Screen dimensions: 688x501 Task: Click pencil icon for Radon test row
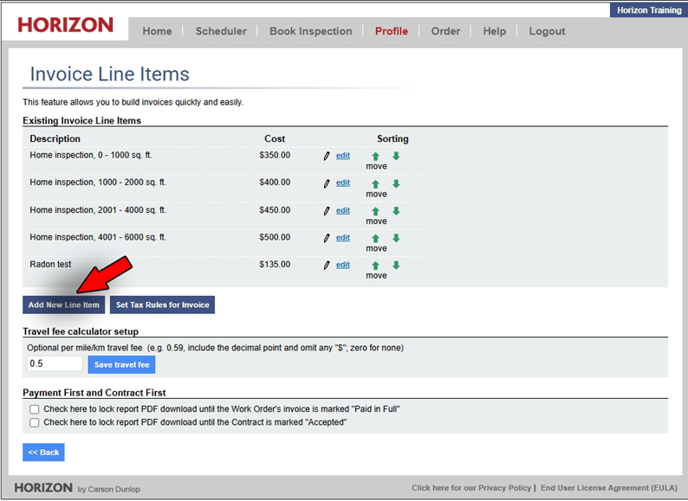[326, 265]
